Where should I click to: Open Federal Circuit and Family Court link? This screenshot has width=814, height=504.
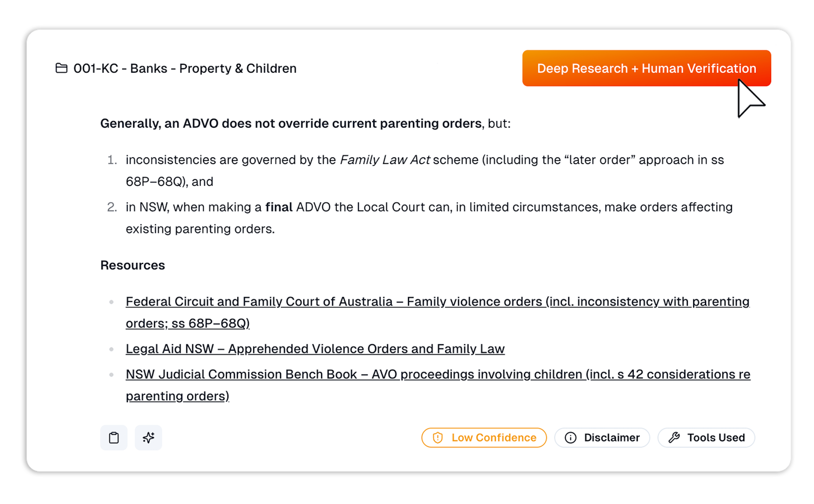[437, 302]
